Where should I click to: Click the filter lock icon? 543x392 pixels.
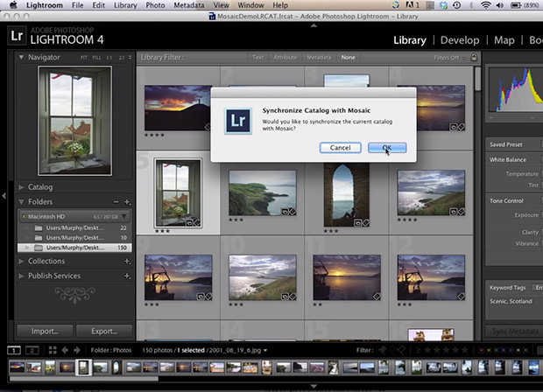coord(474,57)
